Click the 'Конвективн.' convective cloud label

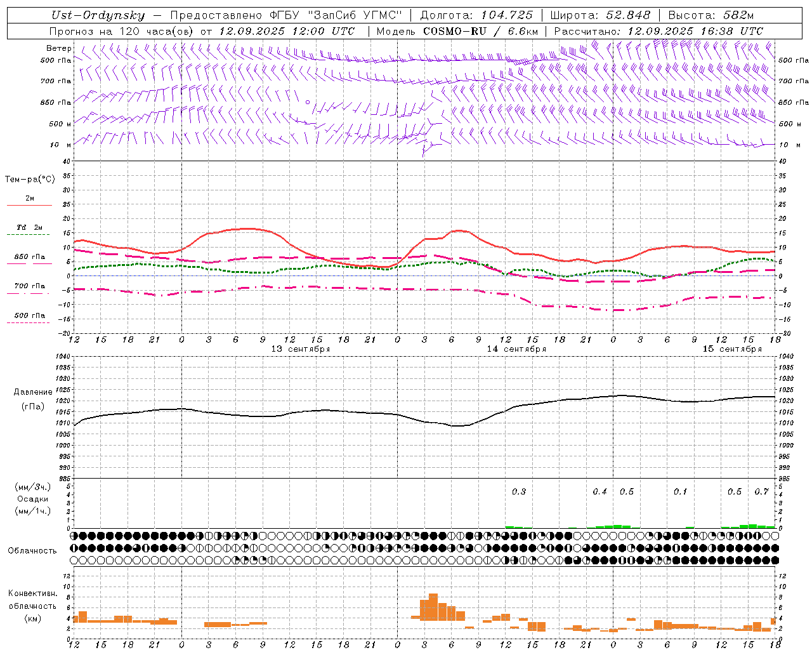click(32, 594)
